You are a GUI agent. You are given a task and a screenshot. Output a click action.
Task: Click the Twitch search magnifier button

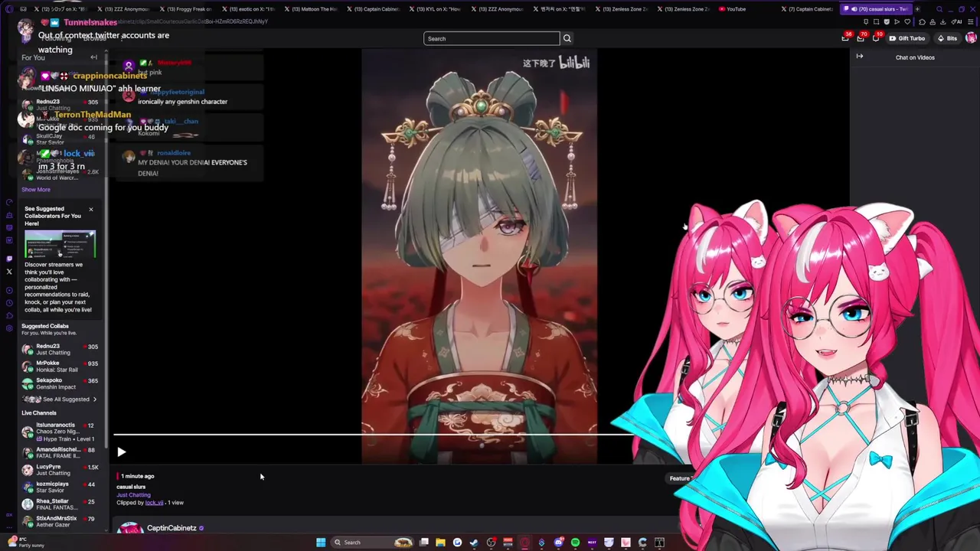click(x=567, y=38)
